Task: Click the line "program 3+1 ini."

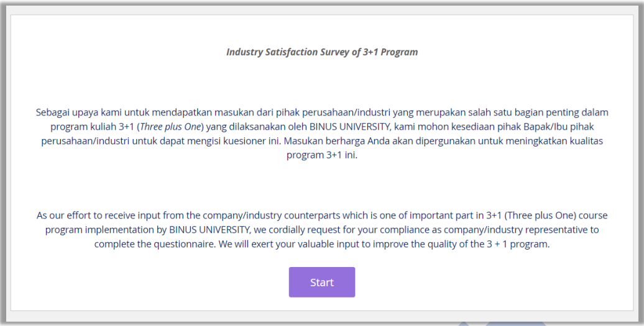Action: 322,155
